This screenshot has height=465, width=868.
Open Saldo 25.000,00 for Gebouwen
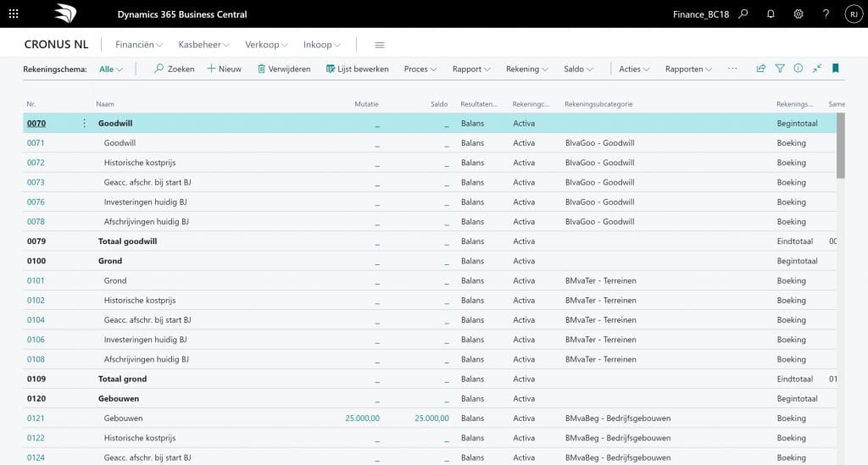click(x=431, y=418)
